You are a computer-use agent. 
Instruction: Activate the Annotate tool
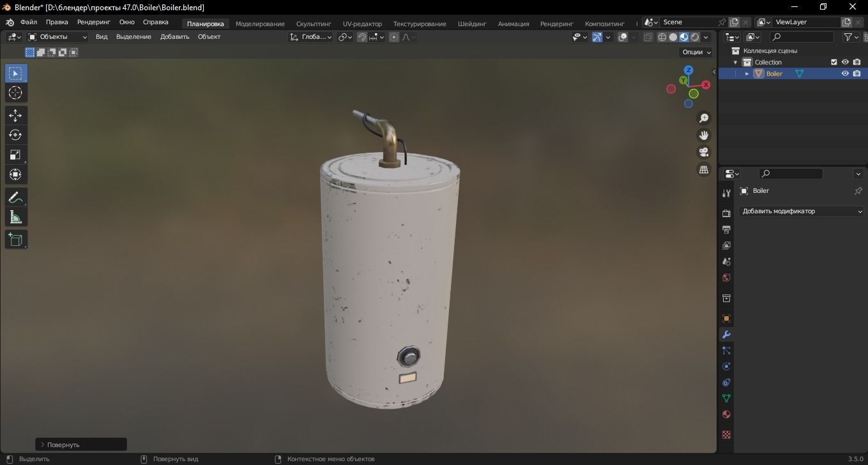pyautogui.click(x=15, y=197)
